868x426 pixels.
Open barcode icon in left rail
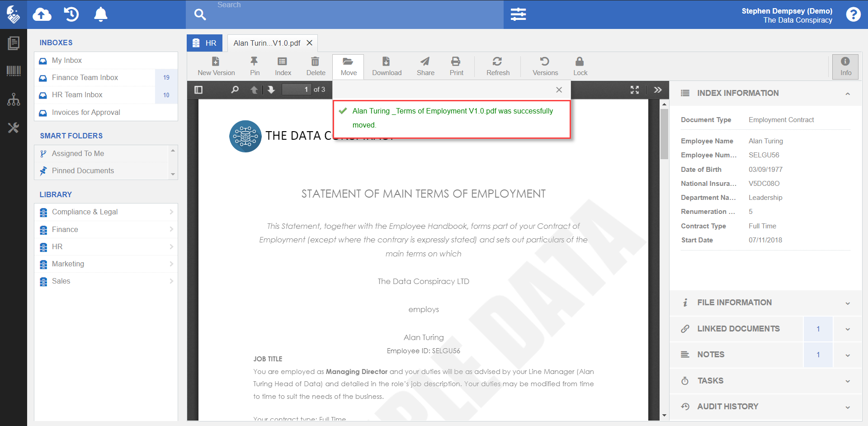pos(14,71)
